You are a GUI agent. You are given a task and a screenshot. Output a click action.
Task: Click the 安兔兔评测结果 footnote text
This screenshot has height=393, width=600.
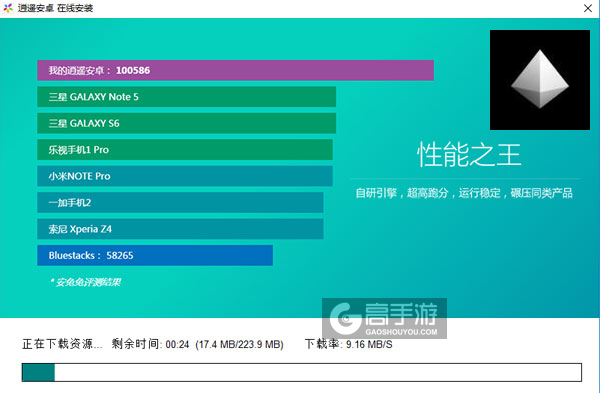(86, 282)
